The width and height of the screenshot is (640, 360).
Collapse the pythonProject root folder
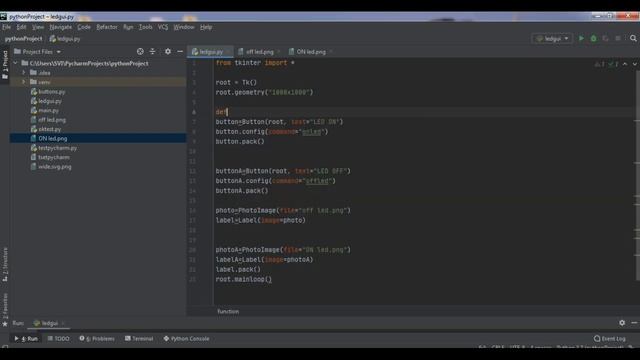tap(16, 63)
